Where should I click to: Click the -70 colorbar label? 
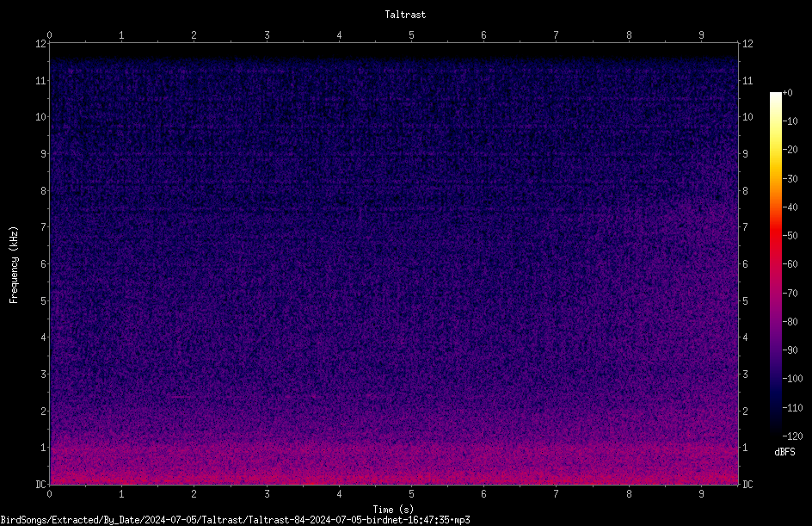[790, 294]
